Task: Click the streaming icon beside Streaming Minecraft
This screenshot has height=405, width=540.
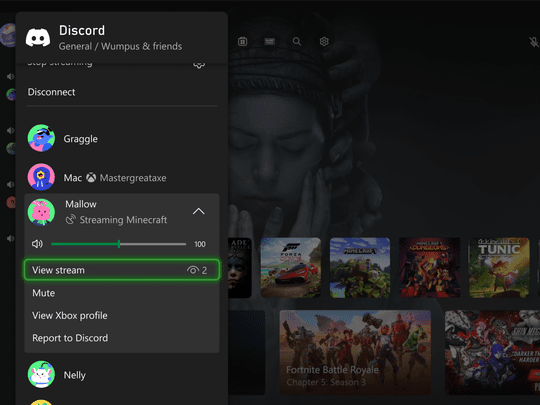Action: pyautogui.click(x=71, y=219)
